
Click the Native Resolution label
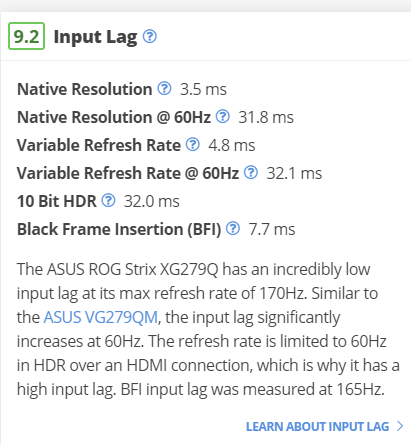[x=85, y=89]
